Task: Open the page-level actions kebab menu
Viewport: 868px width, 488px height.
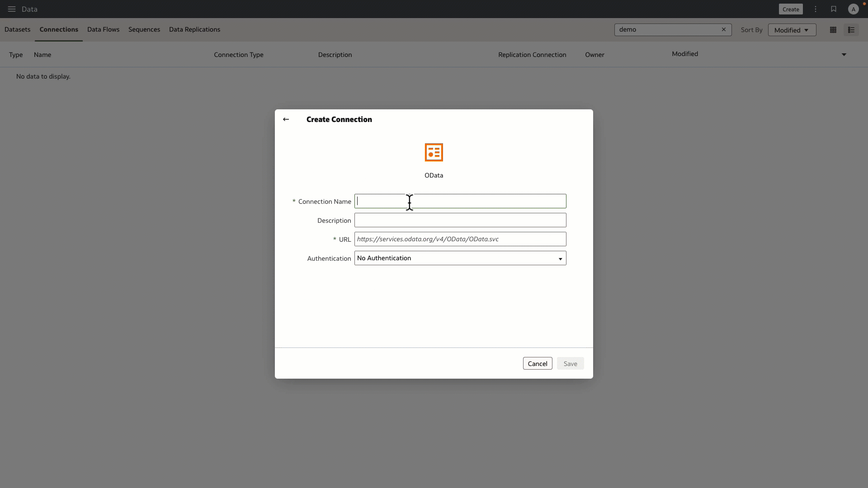Action: (x=815, y=9)
